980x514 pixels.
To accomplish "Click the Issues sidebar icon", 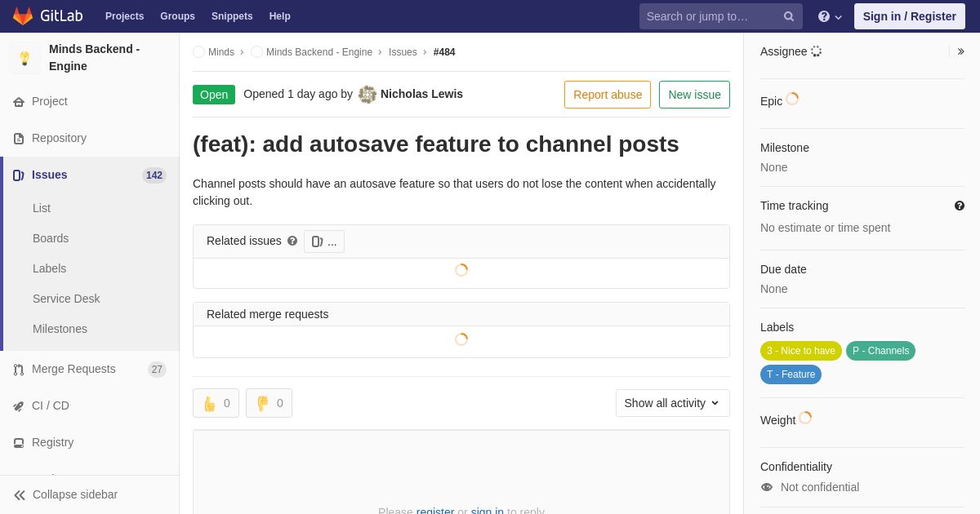I will tap(19, 175).
